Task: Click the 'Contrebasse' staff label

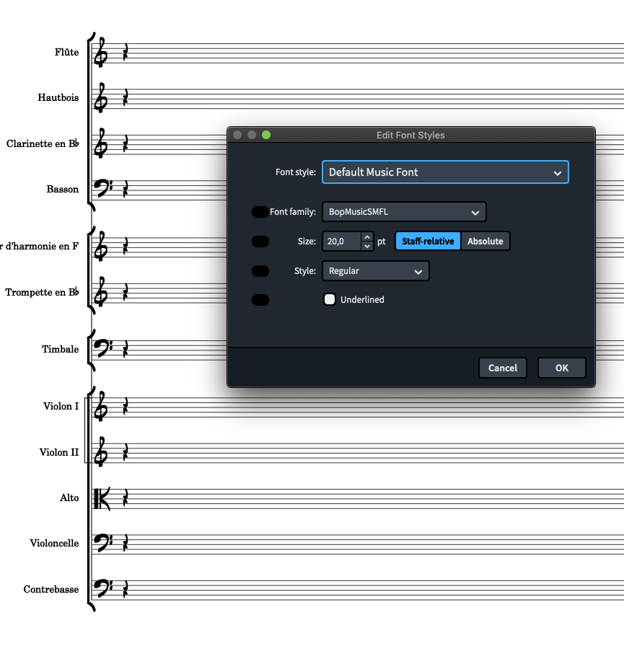Action: tap(51, 590)
